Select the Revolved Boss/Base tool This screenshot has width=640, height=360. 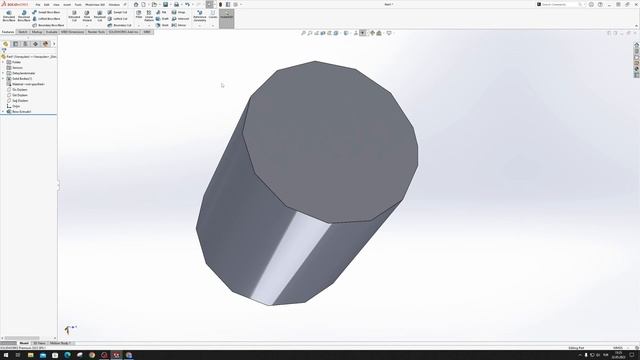tap(24, 16)
